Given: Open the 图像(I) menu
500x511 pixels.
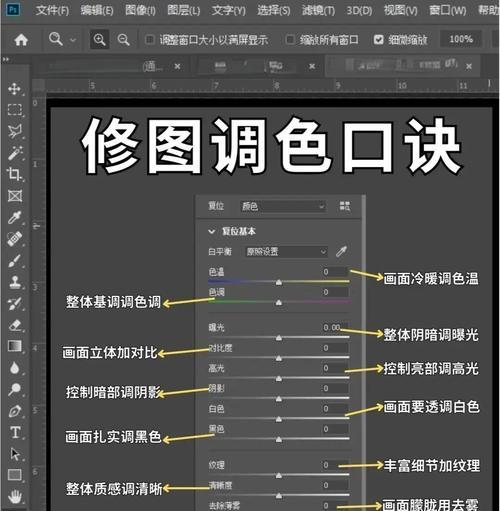Looking at the screenshot, I should click(x=140, y=10).
